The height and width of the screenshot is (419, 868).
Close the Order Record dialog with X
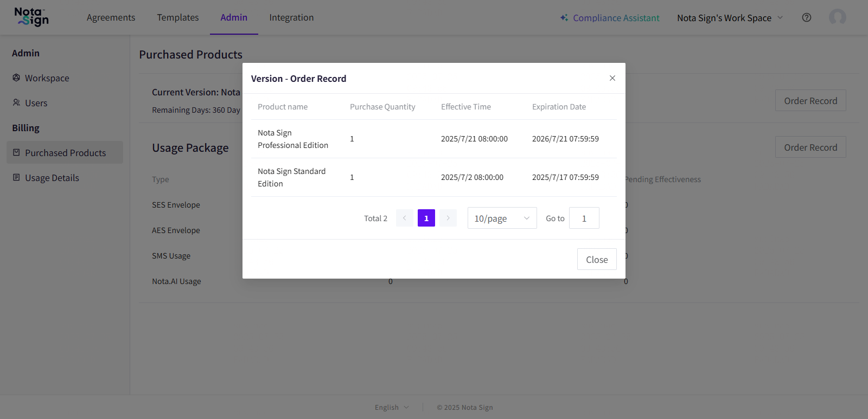[612, 78]
